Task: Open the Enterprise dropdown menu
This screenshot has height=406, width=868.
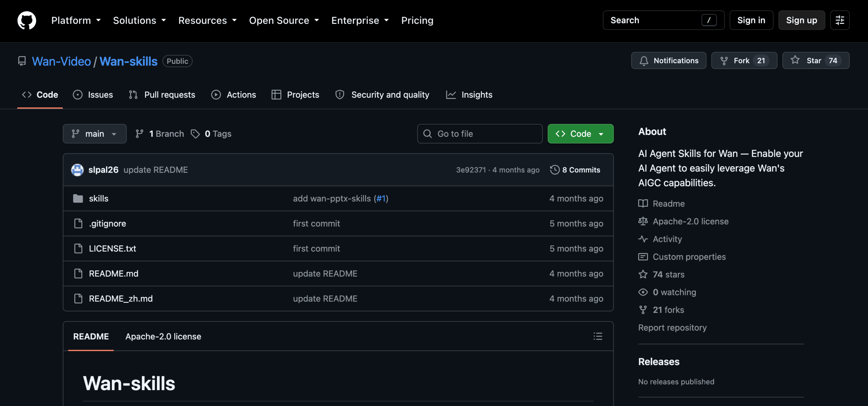Action: [360, 20]
